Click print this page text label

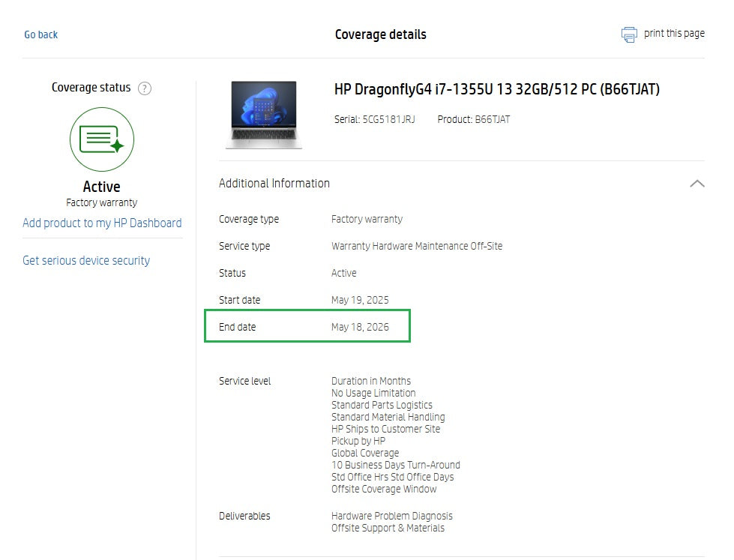coord(673,34)
